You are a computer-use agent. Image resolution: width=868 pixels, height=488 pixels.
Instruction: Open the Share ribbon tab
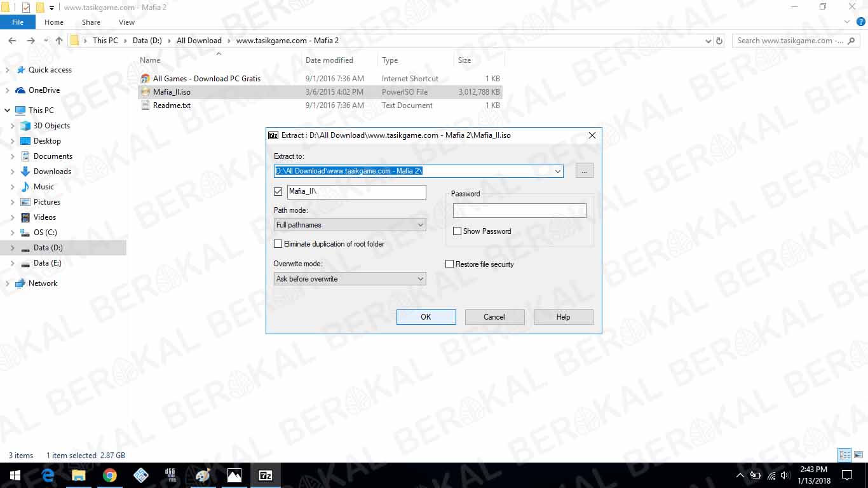[91, 22]
